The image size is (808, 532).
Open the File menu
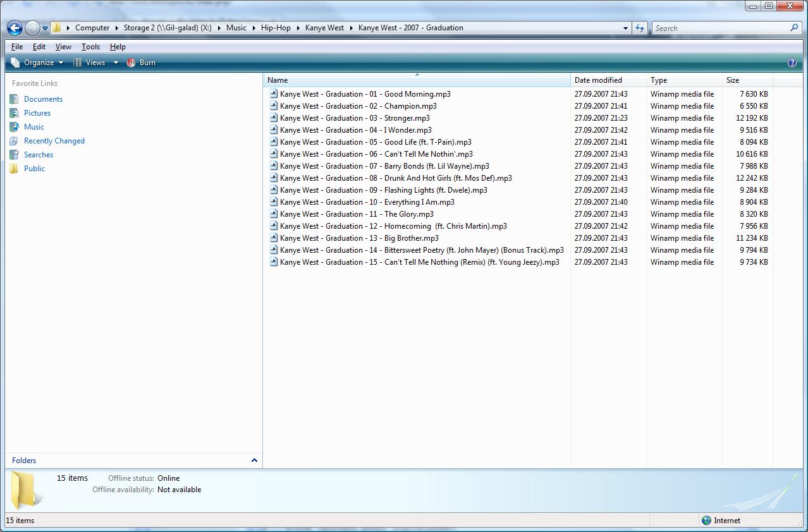[x=17, y=47]
